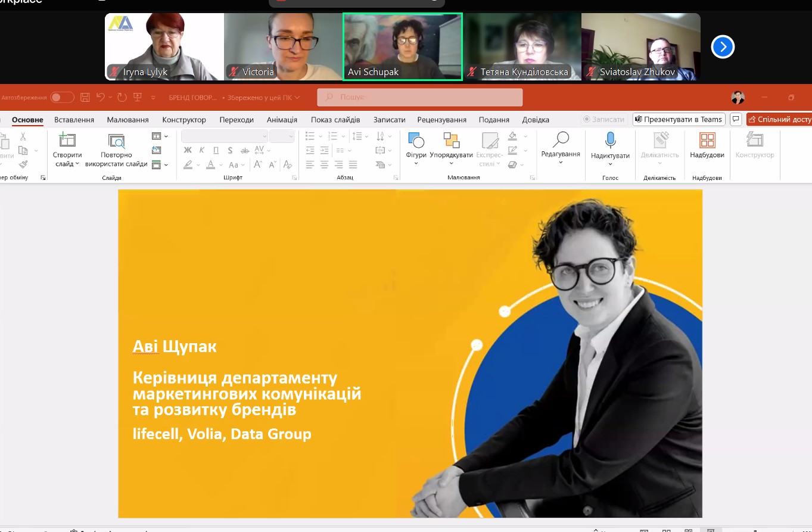
Task: Click the Cut scissors icon
Action: [23, 136]
